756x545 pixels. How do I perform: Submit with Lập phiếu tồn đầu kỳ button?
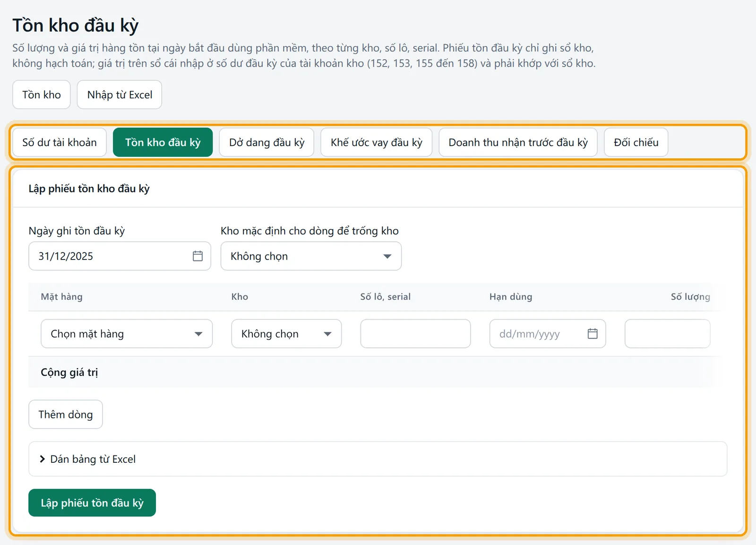pyautogui.click(x=92, y=503)
